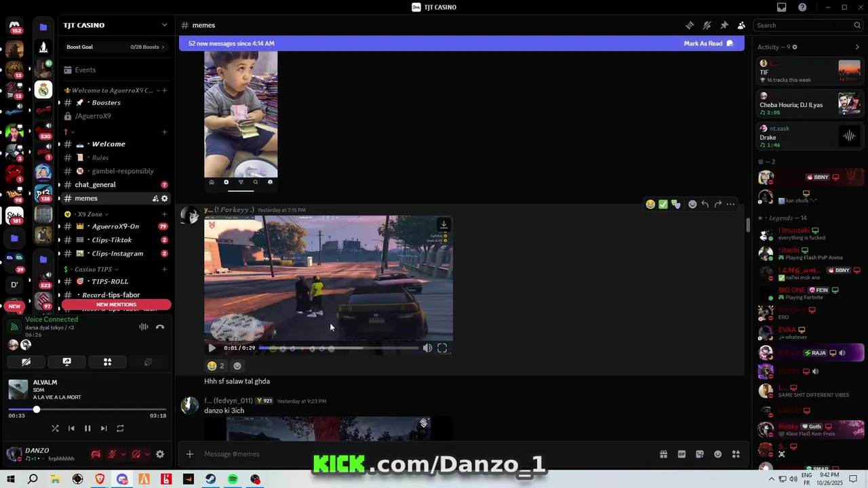
Task: Toggle the red camera icon in user panel
Action: coord(96,454)
